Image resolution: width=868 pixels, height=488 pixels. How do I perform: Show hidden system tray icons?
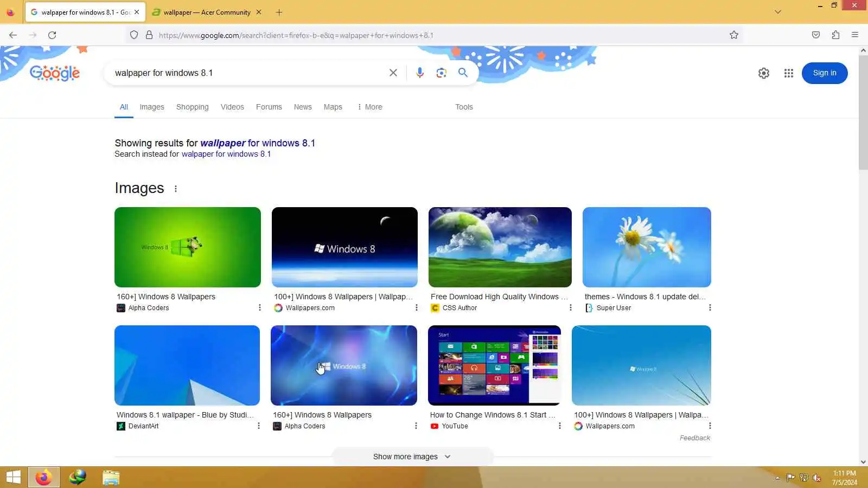click(x=777, y=478)
